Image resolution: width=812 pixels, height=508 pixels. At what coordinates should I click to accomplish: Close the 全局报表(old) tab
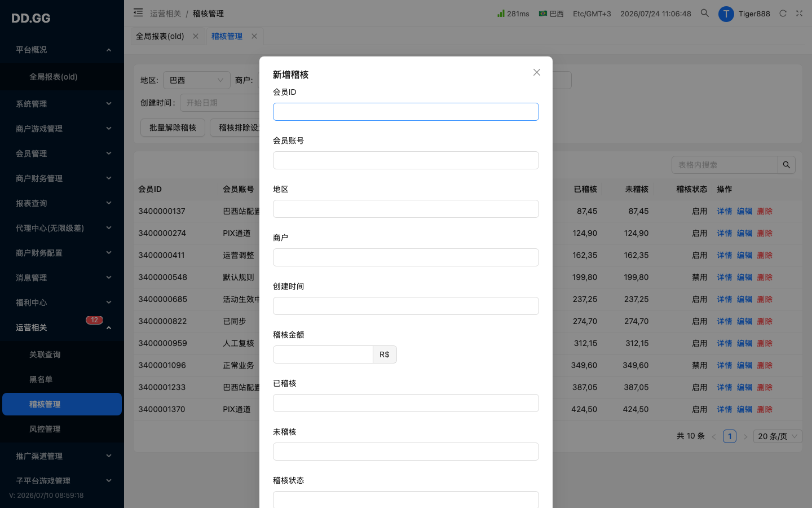(x=196, y=36)
